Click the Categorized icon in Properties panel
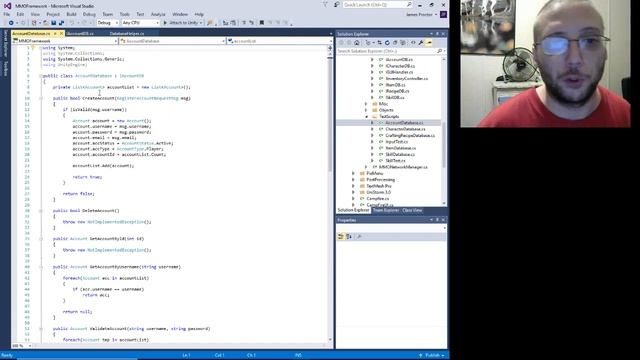 341,237
